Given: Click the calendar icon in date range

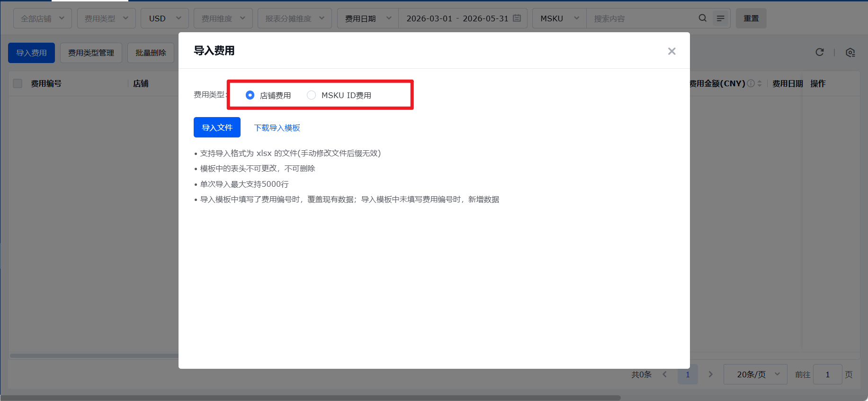Looking at the screenshot, I should pos(517,18).
